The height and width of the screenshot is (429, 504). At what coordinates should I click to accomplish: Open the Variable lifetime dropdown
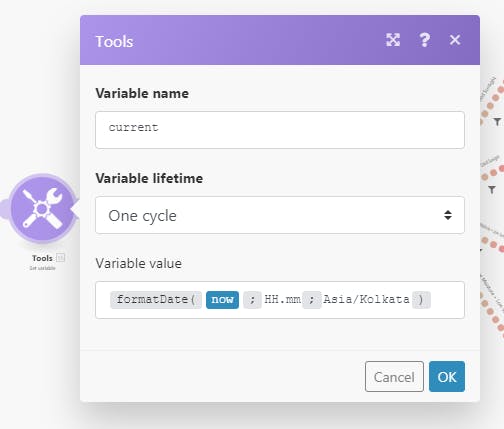(280, 215)
